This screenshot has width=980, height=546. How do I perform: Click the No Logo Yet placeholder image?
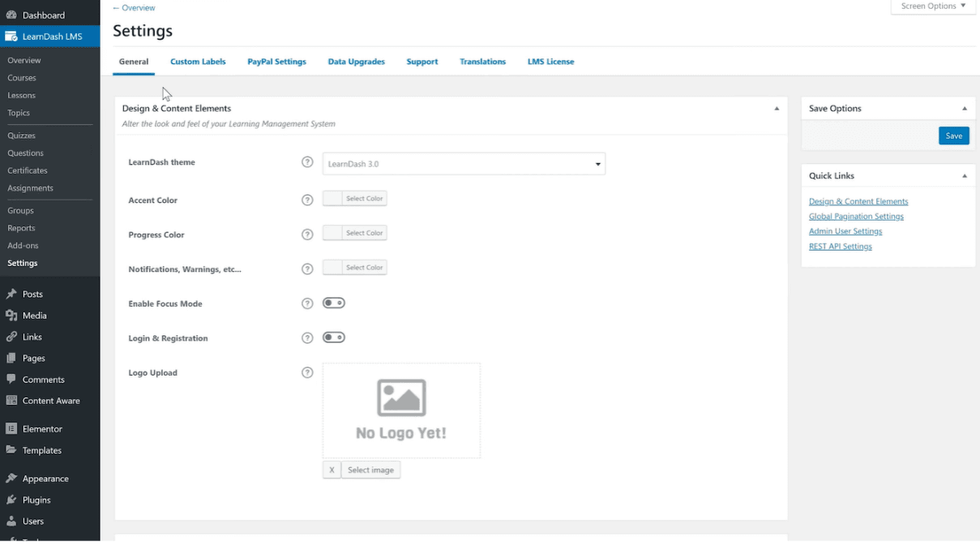[x=401, y=411]
